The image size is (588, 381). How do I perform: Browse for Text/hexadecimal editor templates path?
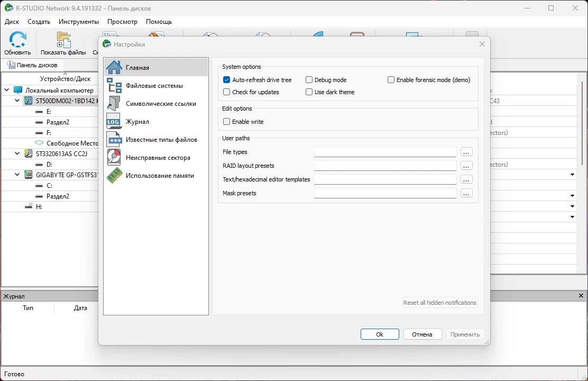[466, 179]
